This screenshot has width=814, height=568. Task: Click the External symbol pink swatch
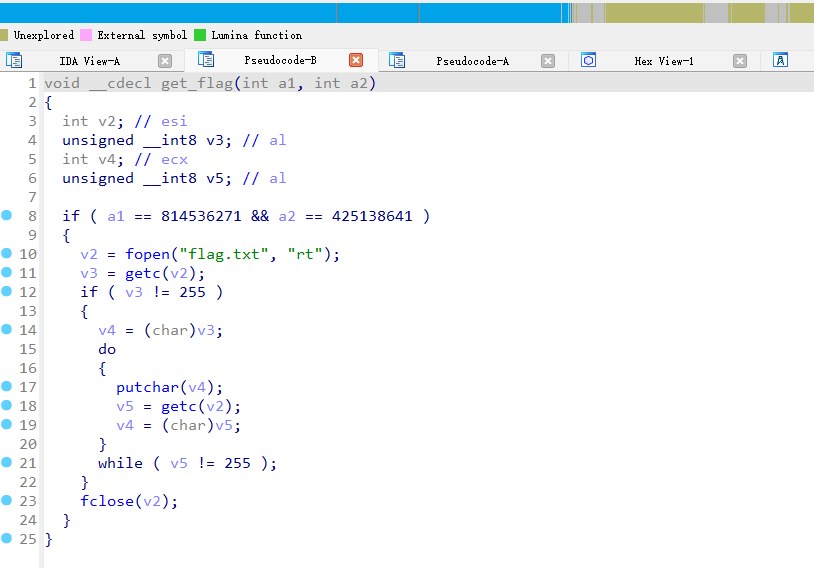click(86, 35)
